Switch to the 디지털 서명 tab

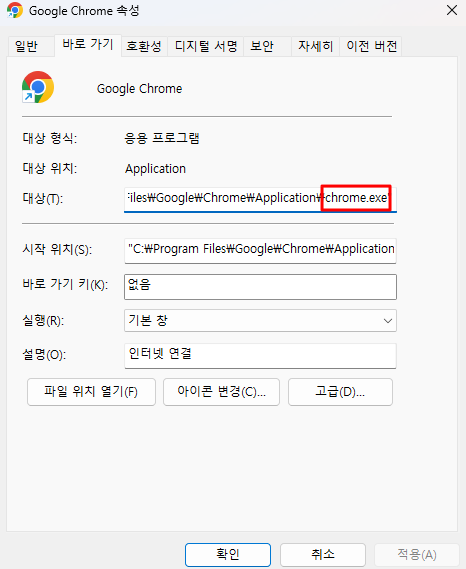pos(205,46)
